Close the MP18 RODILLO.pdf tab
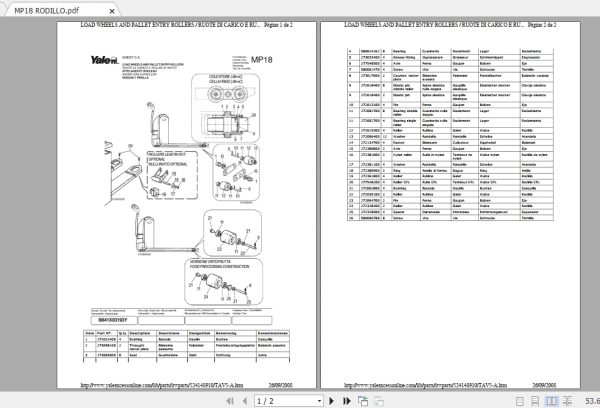600x408 pixels. pos(112,11)
